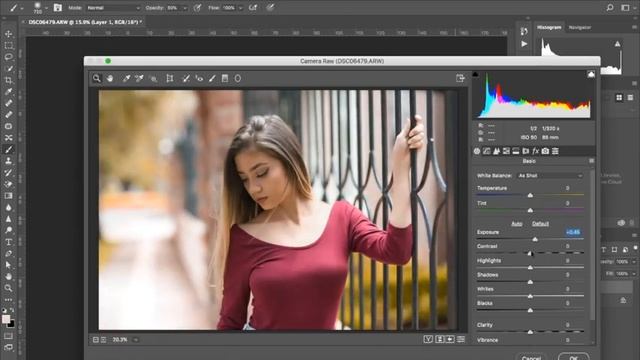Toggle Quick Mask mode in toolbar
The height and width of the screenshot is (360, 640).
click(x=8, y=336)
